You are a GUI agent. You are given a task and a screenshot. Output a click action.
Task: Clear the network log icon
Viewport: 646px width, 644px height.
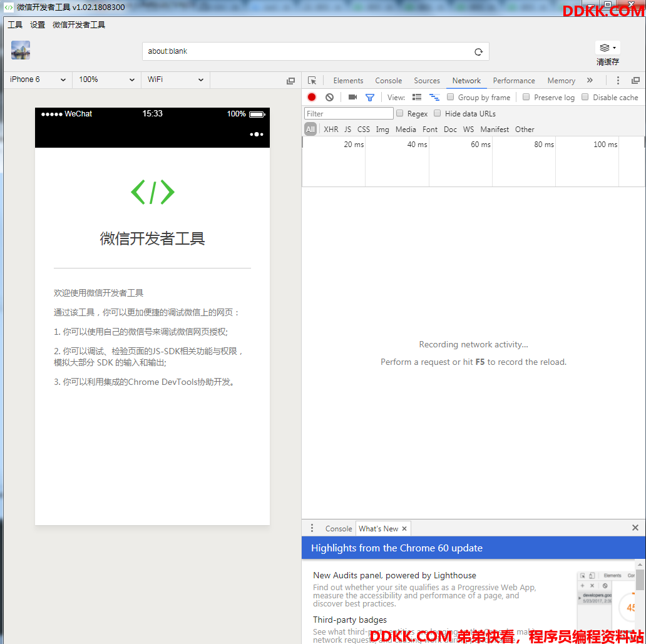[x=330, y=97]
